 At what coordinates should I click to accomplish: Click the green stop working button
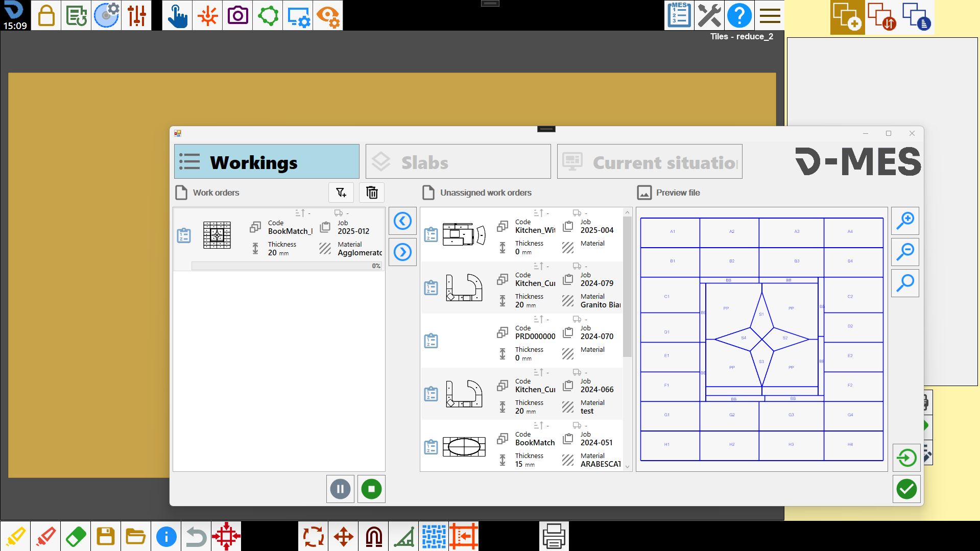[371, 489]
